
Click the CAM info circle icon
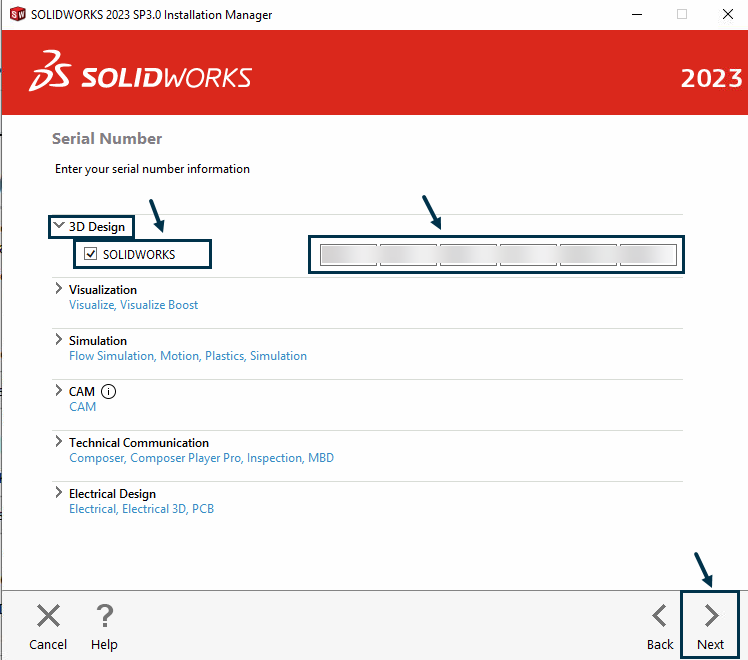point(108,392)
